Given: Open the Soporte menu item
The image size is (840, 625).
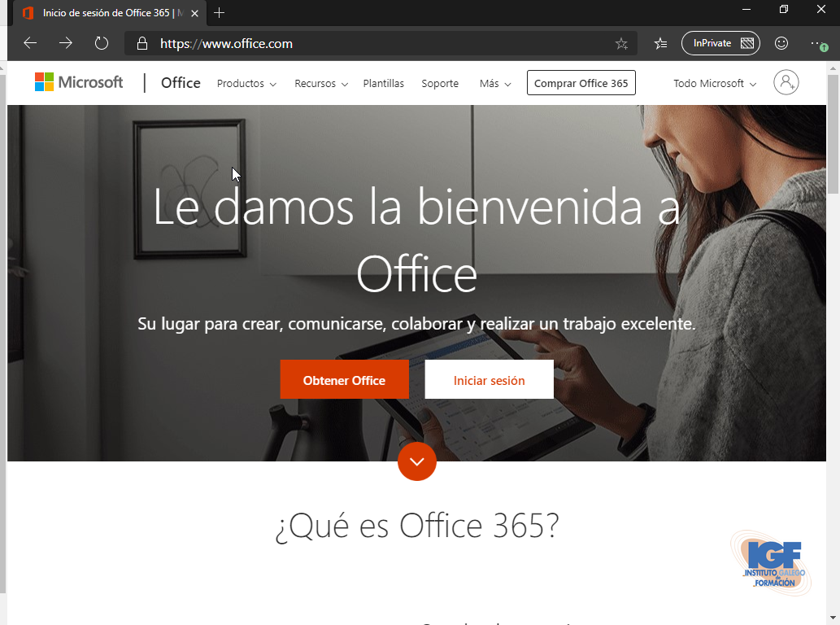Looking at the screenshot, I should point(440,84).
